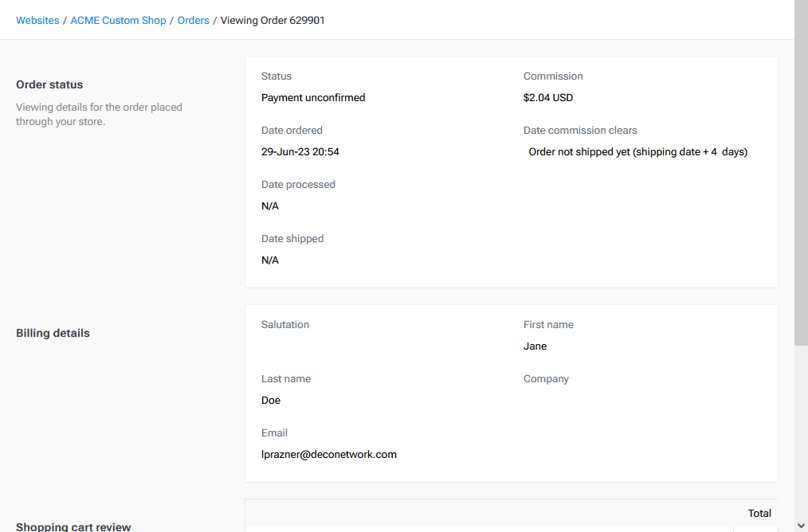
Task: Select the Order status section heading
Action: (49, 84)
